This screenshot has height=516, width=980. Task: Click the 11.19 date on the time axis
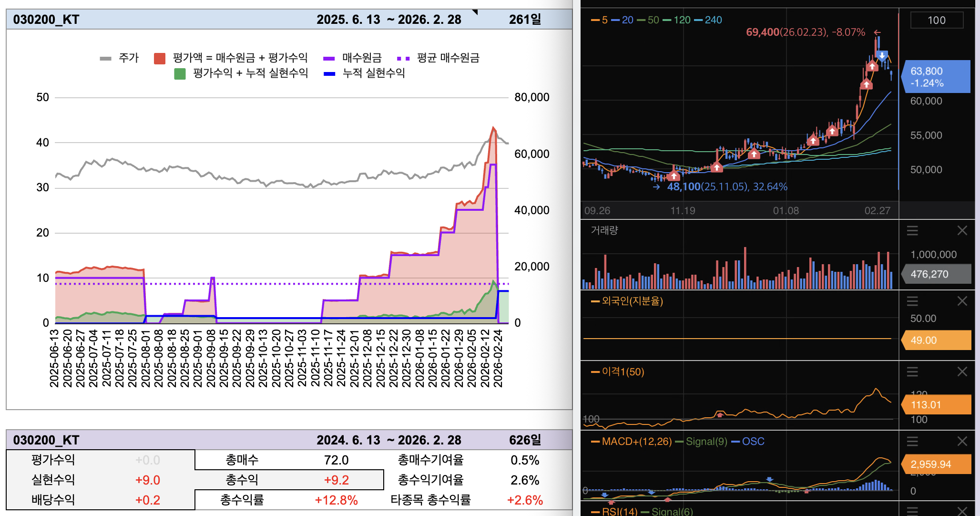click(683, 210)
